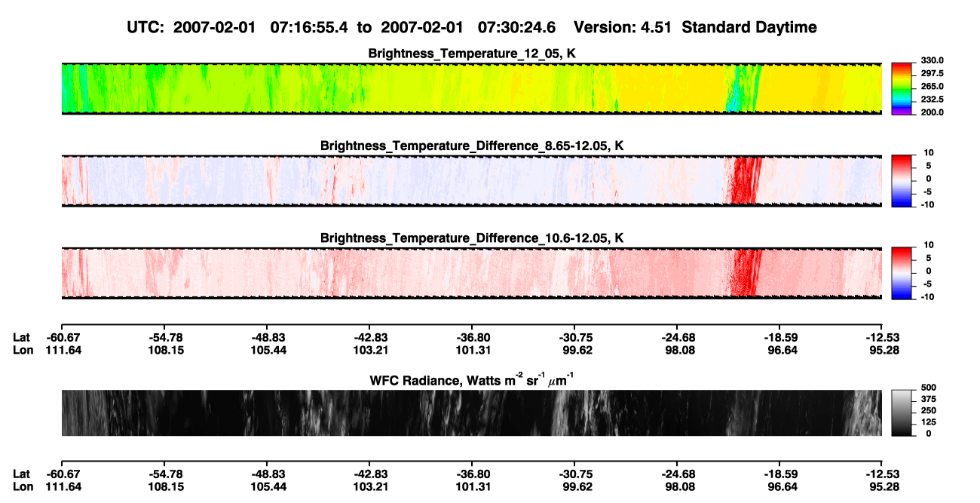This screenshot has width=980, height=503.
Task: Click latitude -54.78 on the axis above the WFC panel
Action: (166, 338)
